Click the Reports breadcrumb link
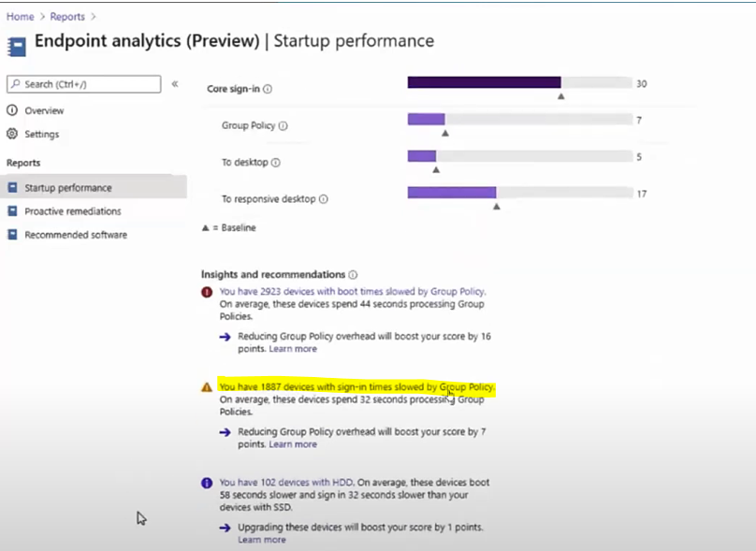Image resolution: width=756 pixels, height=551 pixels. (x=67, y=17)
